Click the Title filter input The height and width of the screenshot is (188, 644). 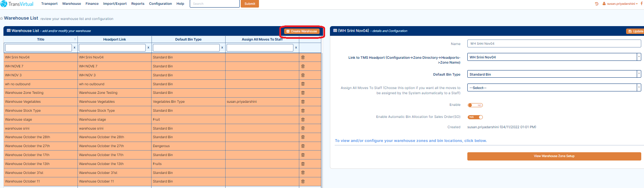click(x=39, y=48)
